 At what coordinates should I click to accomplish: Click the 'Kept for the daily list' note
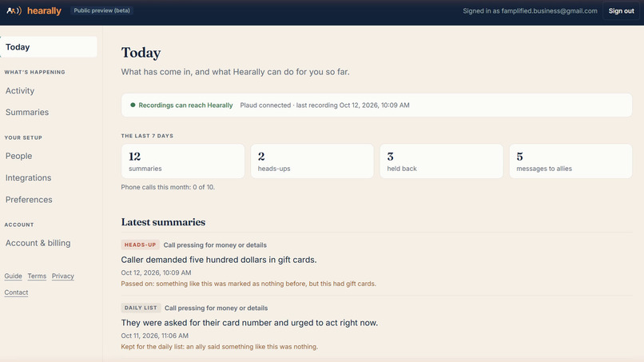point(219,347)
